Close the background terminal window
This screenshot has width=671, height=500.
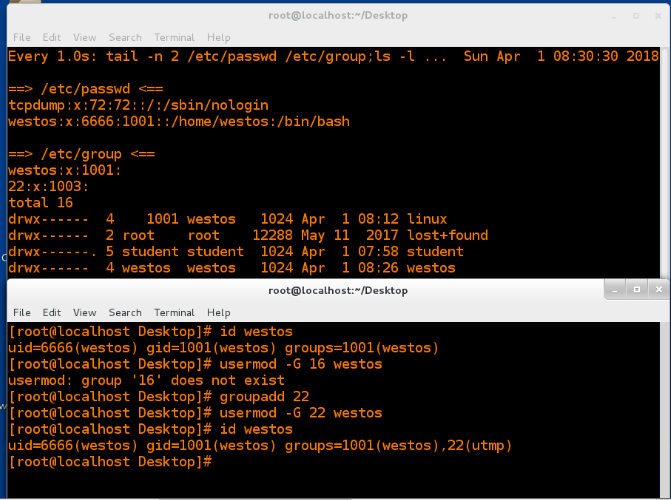coord(658,16)
